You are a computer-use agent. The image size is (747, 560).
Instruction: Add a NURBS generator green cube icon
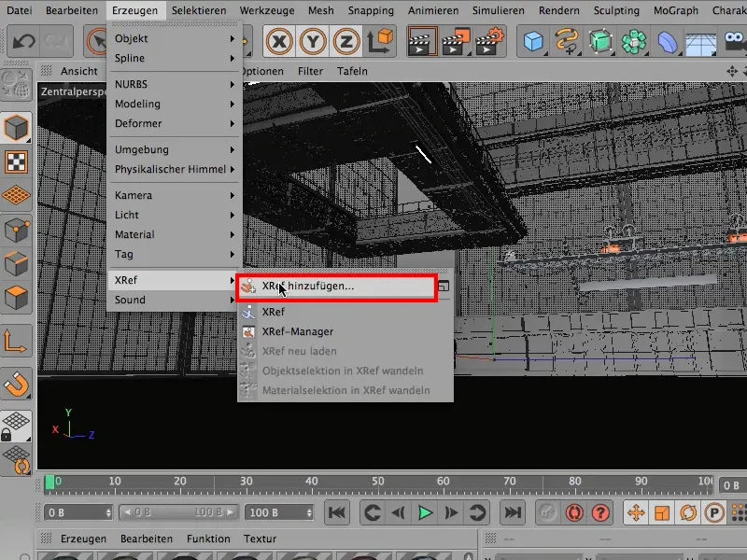tap(599, 42)
